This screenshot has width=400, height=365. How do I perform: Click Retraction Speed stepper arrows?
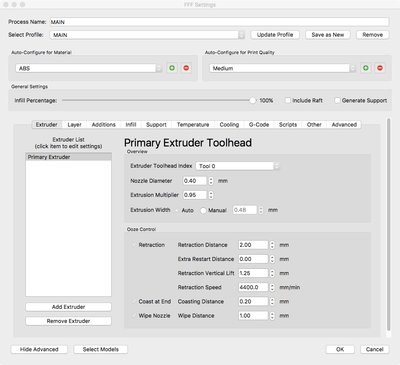point(272,287)
